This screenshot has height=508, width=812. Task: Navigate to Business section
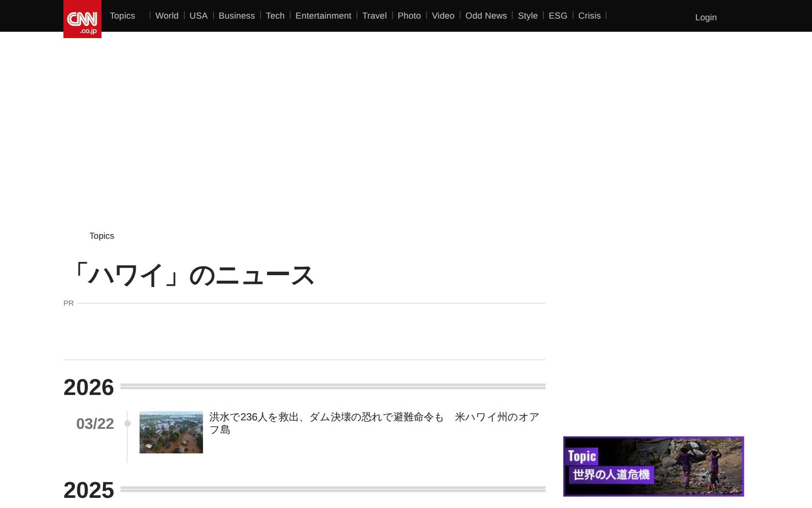point(236,16)
